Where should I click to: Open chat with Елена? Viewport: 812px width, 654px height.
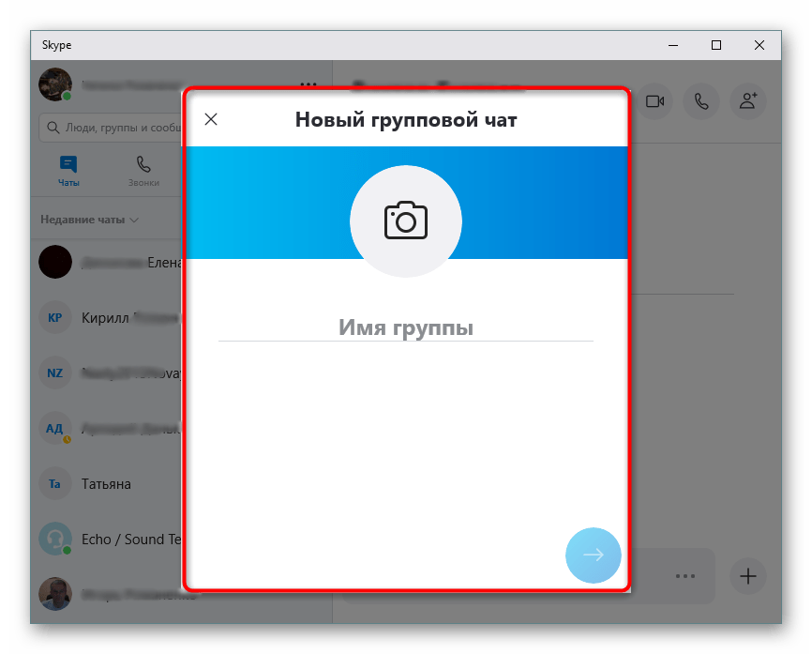[x=106, y=262]
